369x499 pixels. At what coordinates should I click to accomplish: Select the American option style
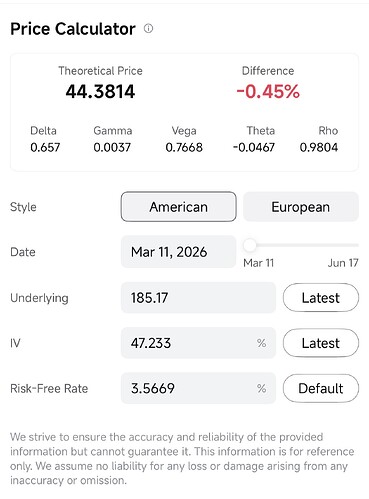pyautogui.click(x=179, y=207)
